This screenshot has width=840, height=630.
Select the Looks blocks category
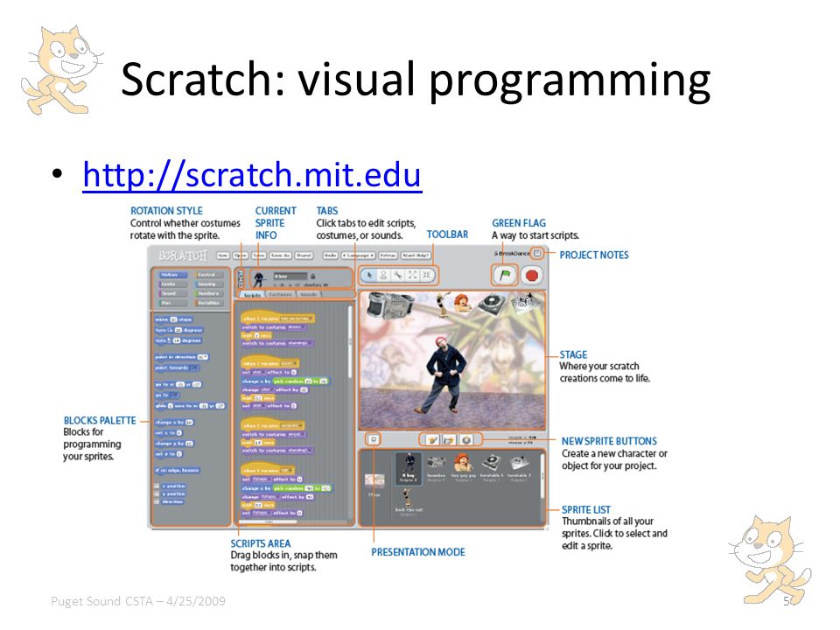pos(173,284)
